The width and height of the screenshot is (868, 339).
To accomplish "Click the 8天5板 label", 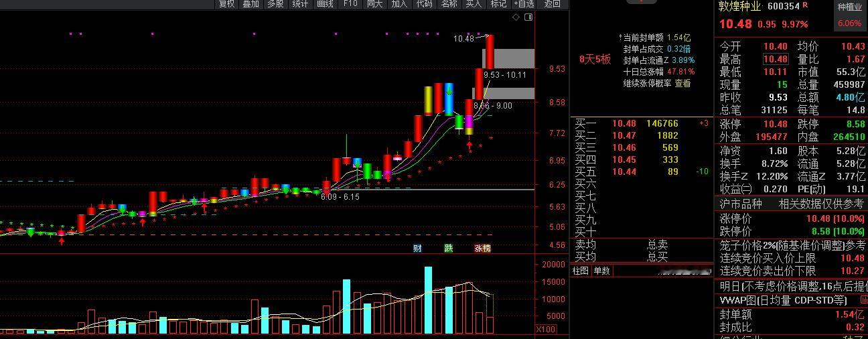I will point(595,59).
